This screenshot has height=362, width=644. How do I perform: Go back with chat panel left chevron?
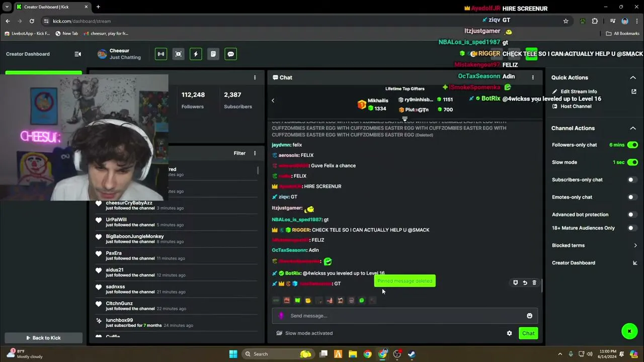pyautogui.click(x=273, y=101)
